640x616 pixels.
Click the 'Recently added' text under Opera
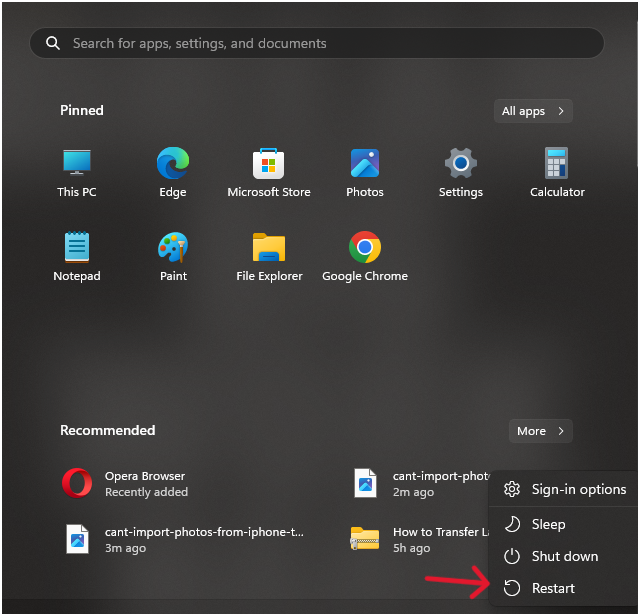pos(147,492)
